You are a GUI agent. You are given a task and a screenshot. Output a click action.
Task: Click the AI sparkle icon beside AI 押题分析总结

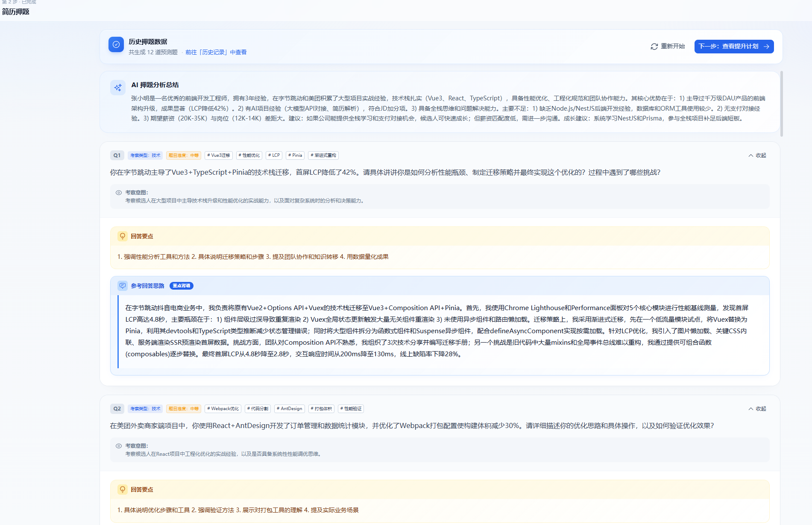[118, 88]
